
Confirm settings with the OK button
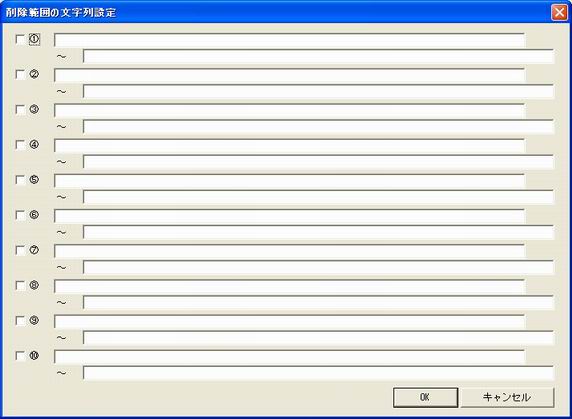425,397
